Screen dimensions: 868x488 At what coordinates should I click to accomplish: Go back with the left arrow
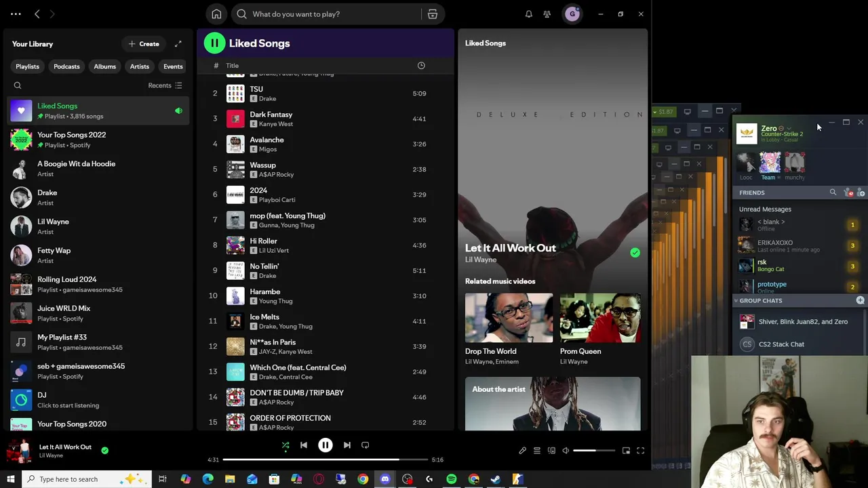point(37,14)
